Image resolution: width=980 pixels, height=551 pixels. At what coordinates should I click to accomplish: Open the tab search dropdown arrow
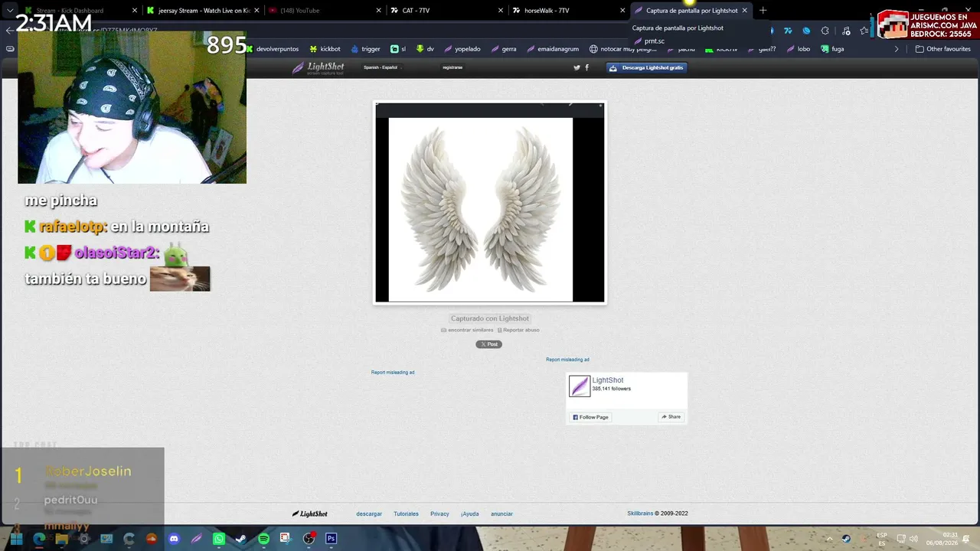(10, 11)
